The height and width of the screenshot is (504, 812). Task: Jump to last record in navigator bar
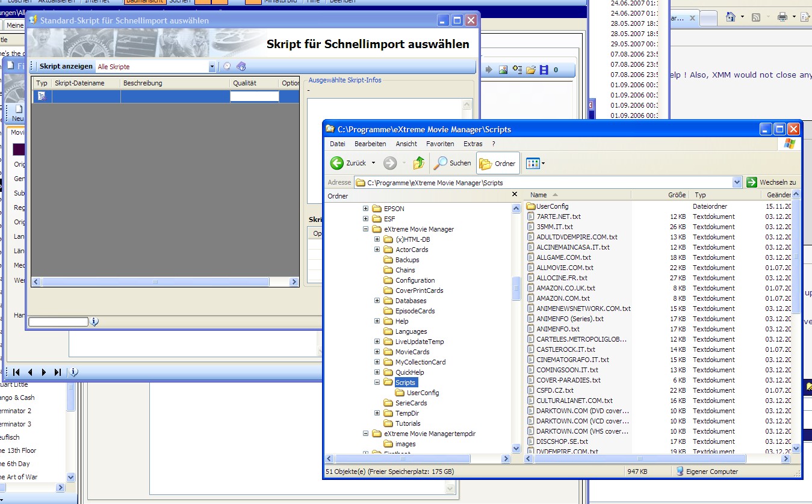(x=57, y=372)
